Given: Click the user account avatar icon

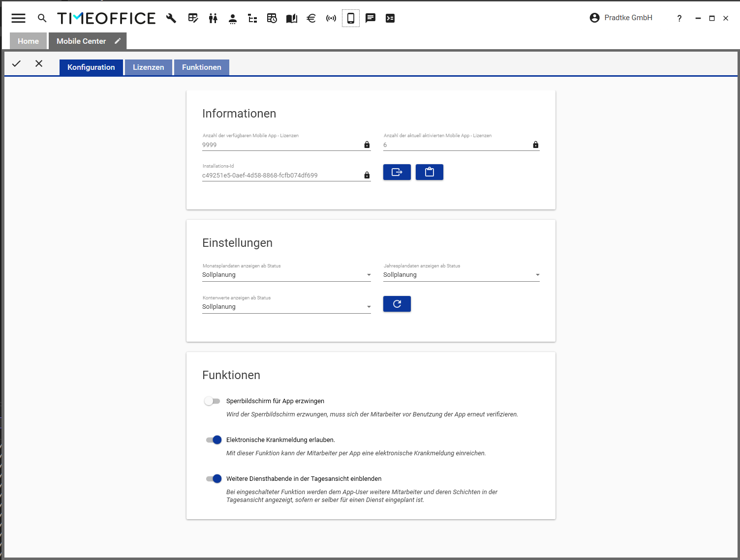Looking at the screenshot, I should click(594, 18).
